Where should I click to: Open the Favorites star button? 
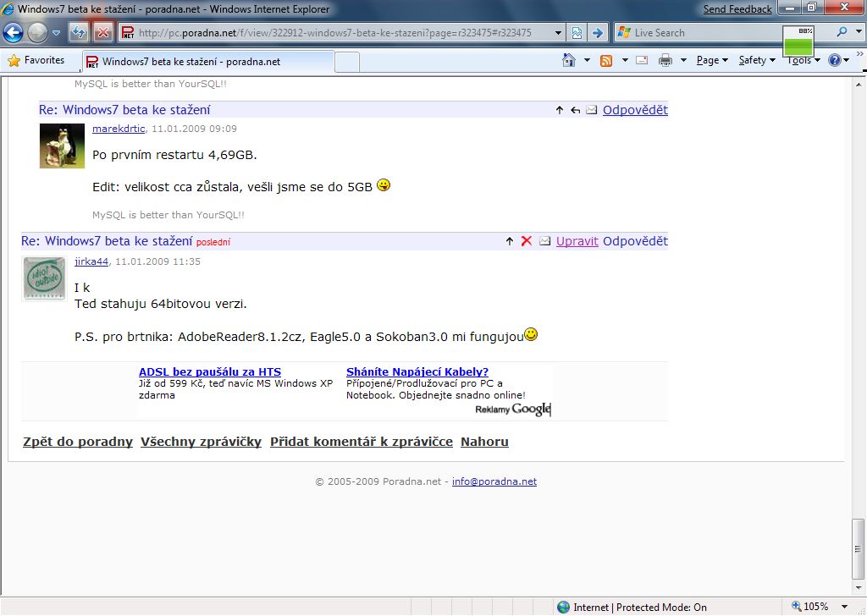(x=36, y=60)
